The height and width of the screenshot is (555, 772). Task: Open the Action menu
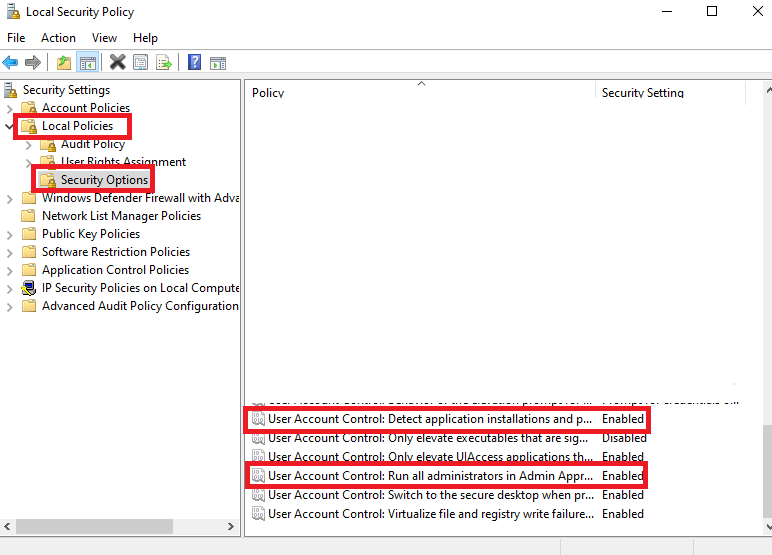pos(59,38)
